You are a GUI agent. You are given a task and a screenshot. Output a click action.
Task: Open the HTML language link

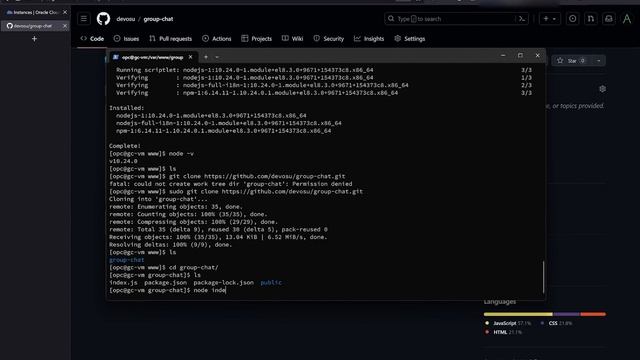click(503, 332)
